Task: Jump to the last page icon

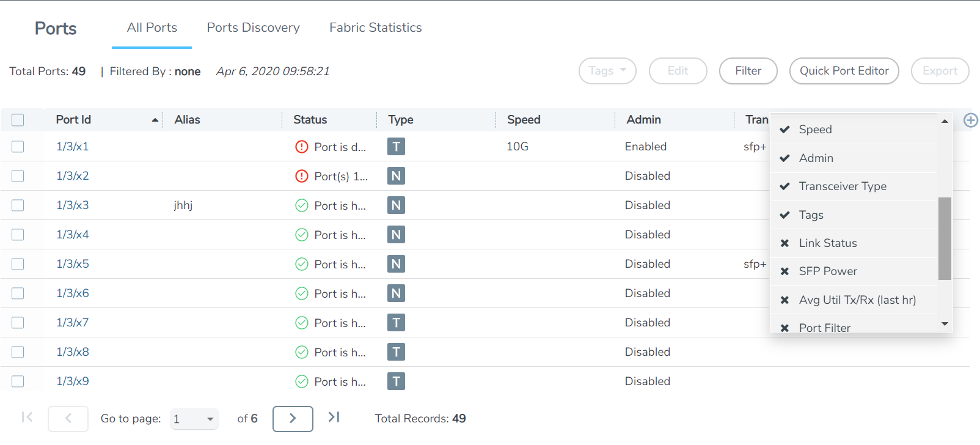Action: pos(334,417)
